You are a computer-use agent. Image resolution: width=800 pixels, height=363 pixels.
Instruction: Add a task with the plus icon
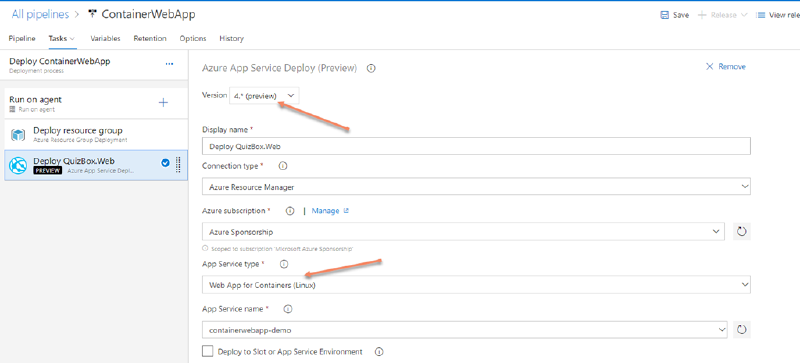pyautogui.click(x=163, y=103)
